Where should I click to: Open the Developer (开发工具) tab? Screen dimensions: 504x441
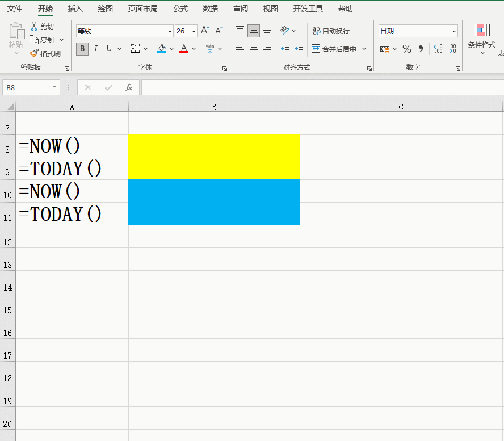308,9
